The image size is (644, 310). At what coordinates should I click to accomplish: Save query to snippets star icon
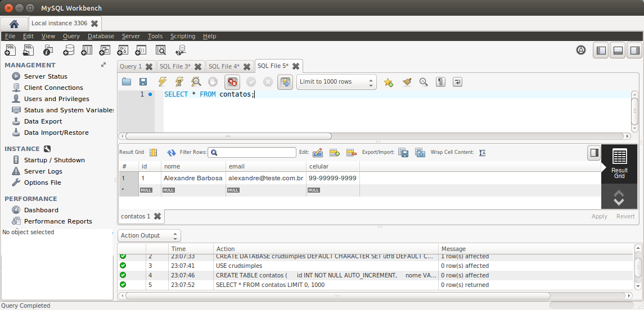click(388, 81)
